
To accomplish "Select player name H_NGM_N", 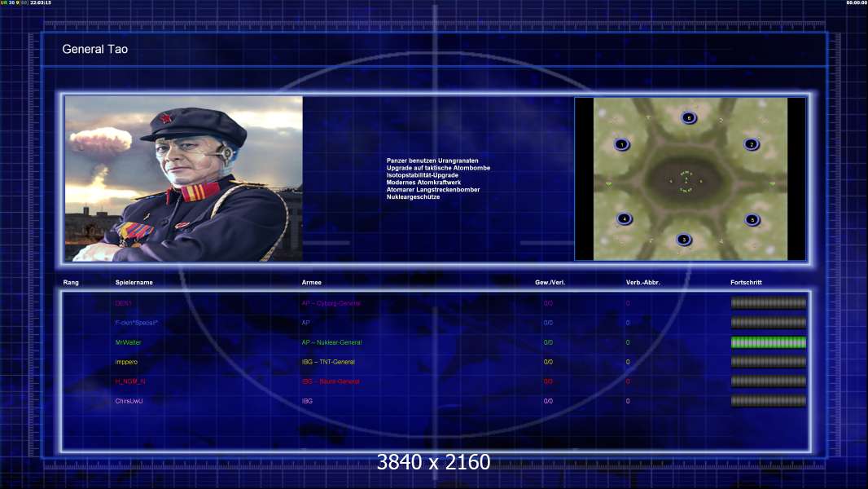I will click(130, 381).
